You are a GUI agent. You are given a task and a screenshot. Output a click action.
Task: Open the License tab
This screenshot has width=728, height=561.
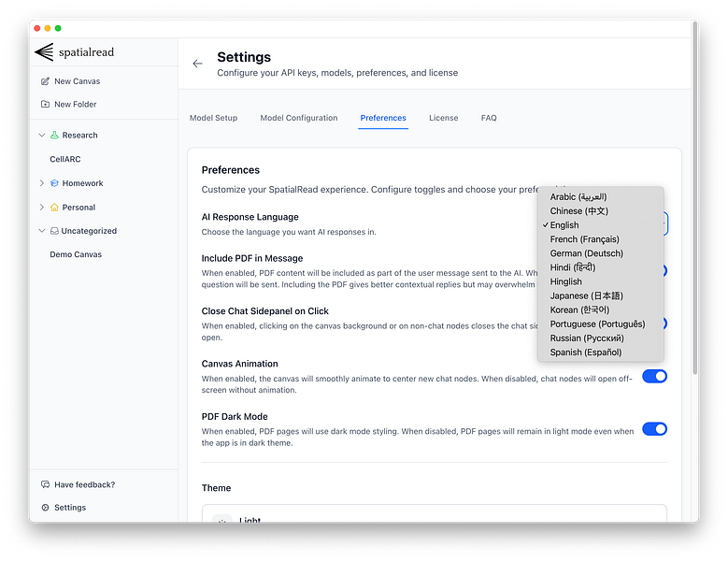pos(443,118)
